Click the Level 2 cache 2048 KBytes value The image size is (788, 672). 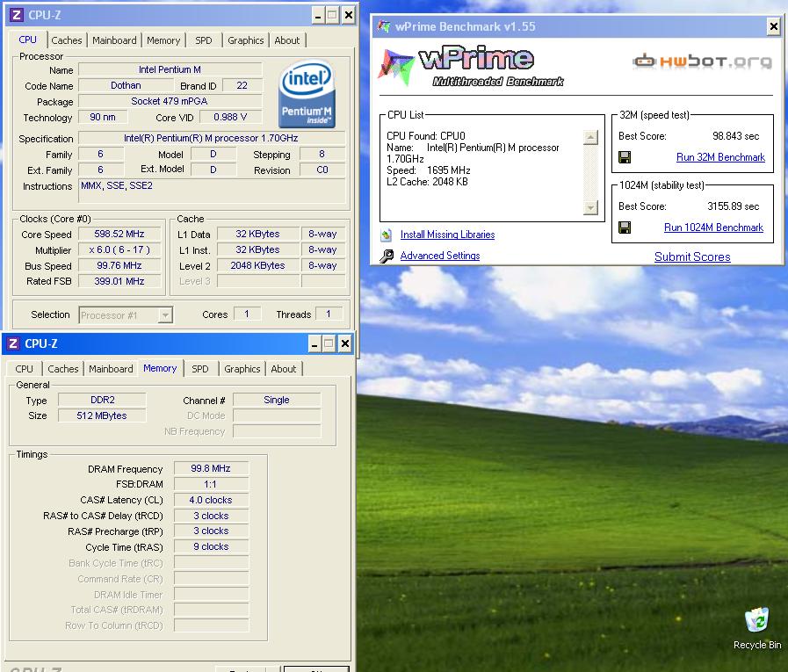(x=257, y=266)
